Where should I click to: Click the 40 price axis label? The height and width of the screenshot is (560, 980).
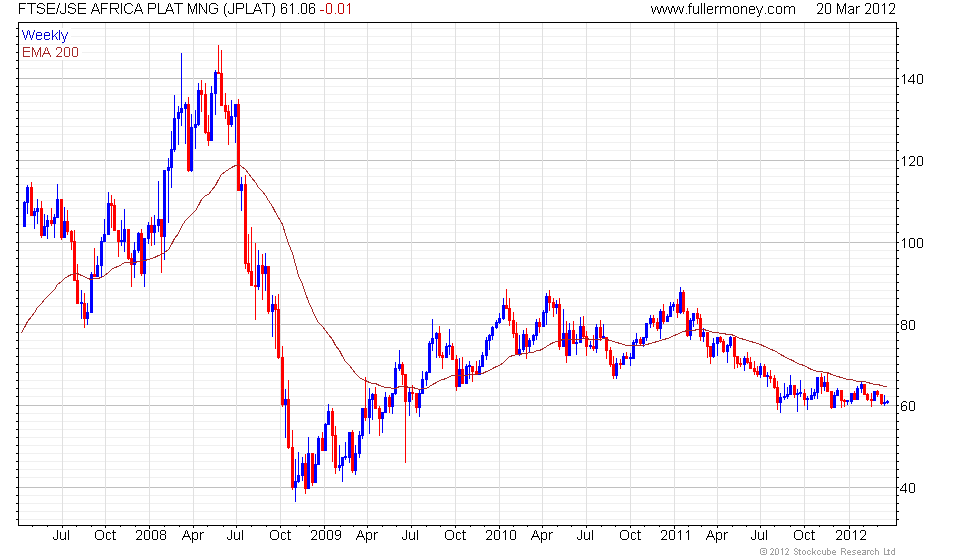tap(908, 488)
